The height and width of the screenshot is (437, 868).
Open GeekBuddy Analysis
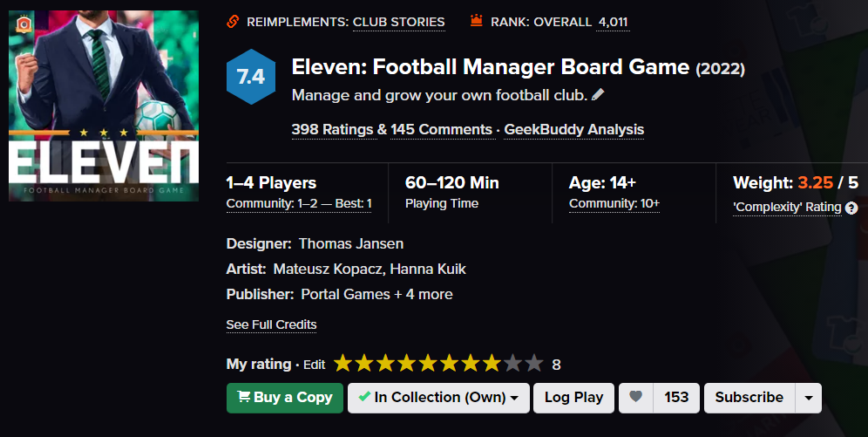[x=574, y=130]
